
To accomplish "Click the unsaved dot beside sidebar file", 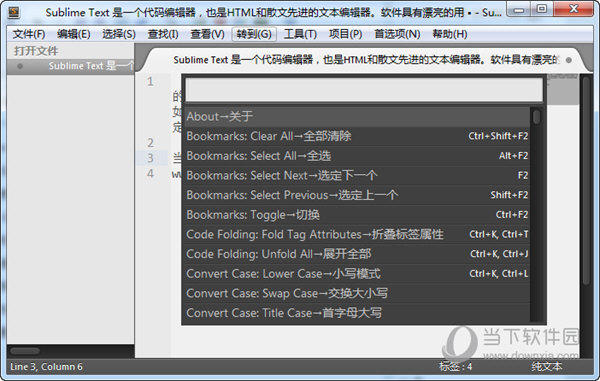I will pyautogui.click(x=20, y=66).
